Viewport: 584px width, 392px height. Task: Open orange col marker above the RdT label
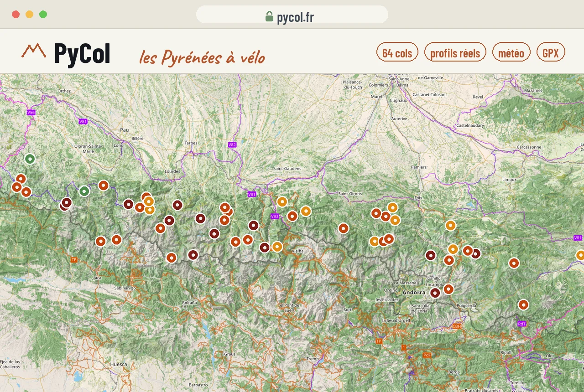[x=523, y=304]
